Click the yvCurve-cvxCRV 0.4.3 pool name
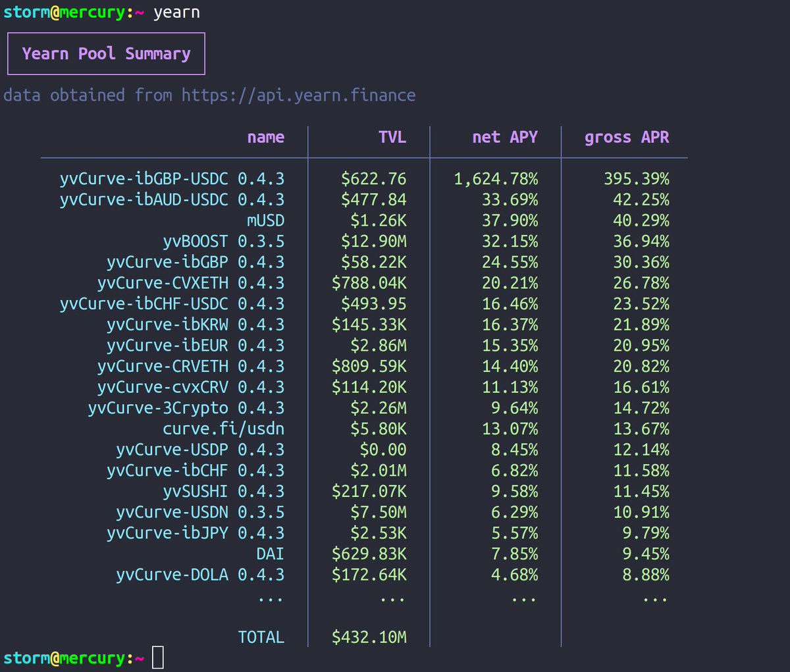The height and width of the screenshot is (672, 790). [191, 387]
